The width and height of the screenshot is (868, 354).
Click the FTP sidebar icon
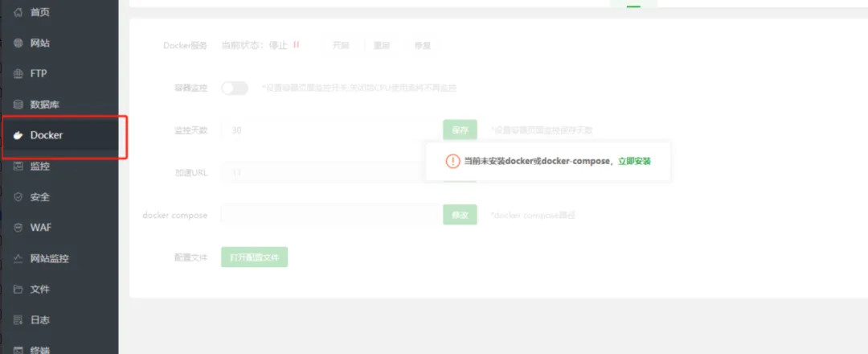point(18,74)
